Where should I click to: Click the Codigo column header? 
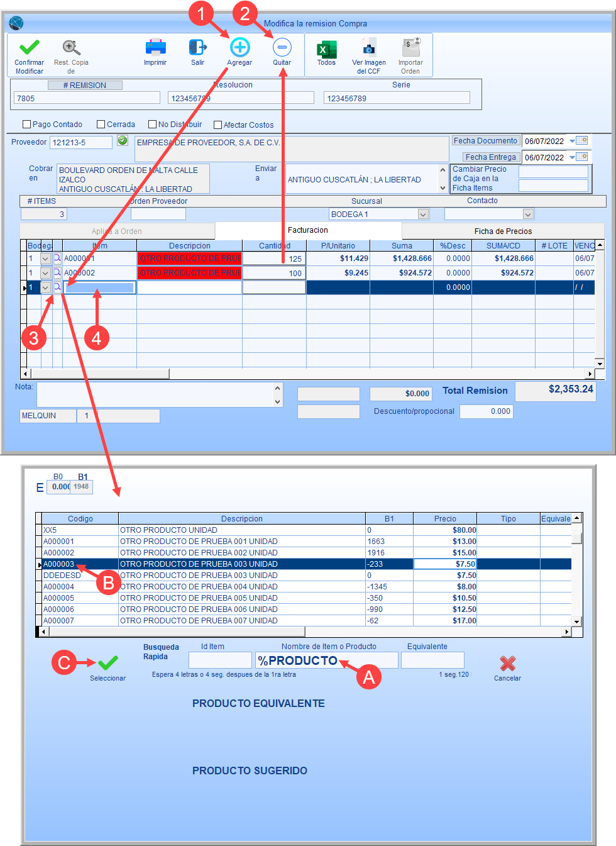click(80, 519)
